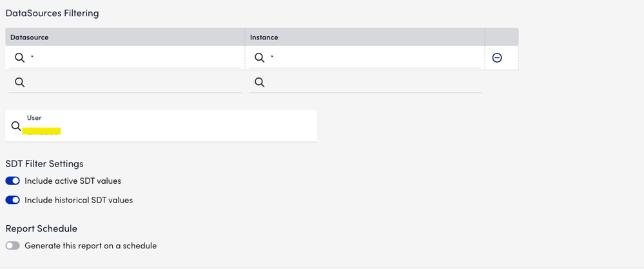Viewport: 644px width, 269px height.
Task: Click the "Include historical SDT values" label text
Action: (x=79, y=201)
